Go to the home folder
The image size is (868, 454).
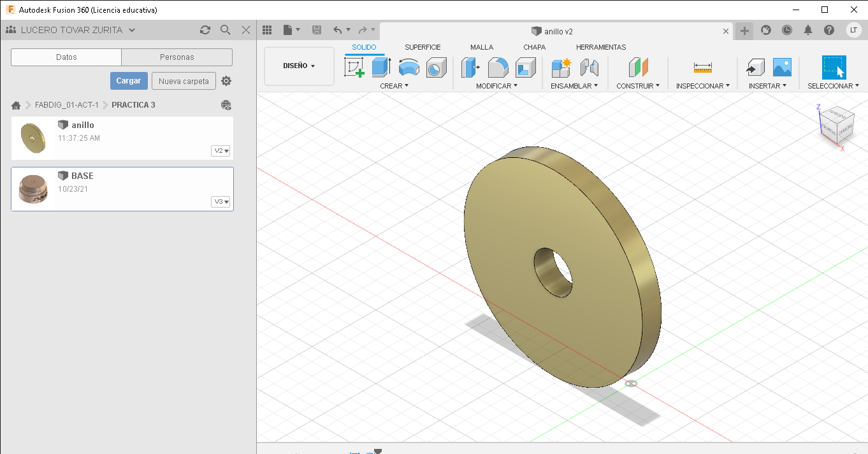[16, 105]
